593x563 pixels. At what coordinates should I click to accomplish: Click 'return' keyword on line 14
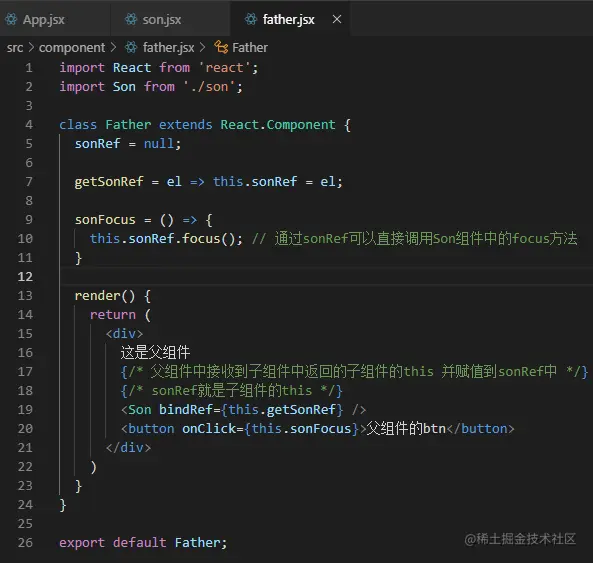[113, 315]
